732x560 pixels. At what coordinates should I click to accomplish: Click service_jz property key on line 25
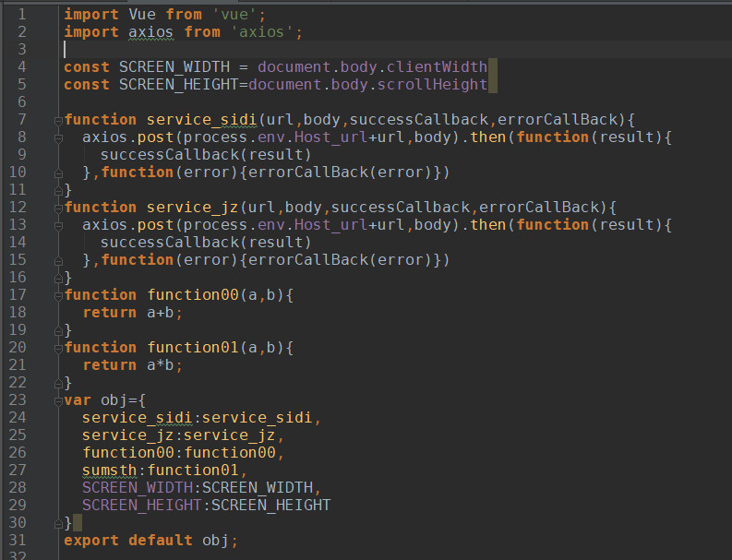click(x=128, y=435)
